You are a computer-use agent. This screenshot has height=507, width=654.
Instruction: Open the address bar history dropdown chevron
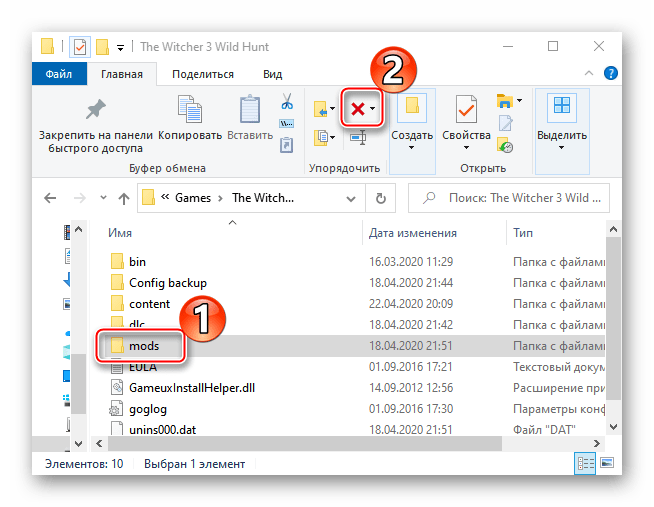(x=351, y=199)
